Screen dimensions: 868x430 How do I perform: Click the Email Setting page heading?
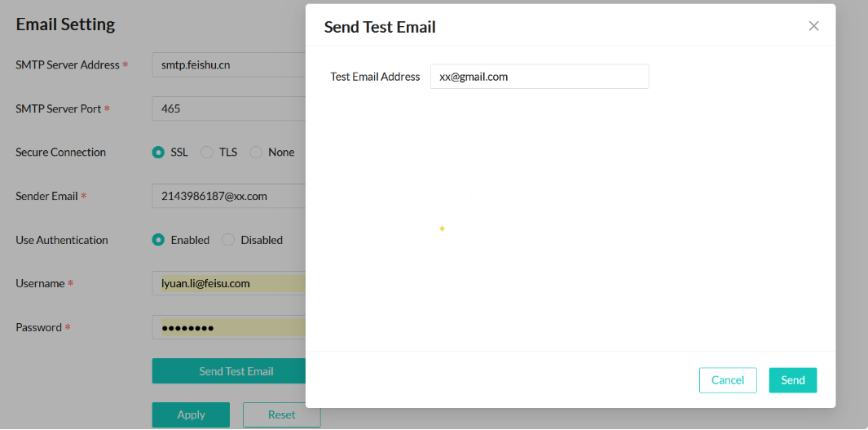coord(65,24)
